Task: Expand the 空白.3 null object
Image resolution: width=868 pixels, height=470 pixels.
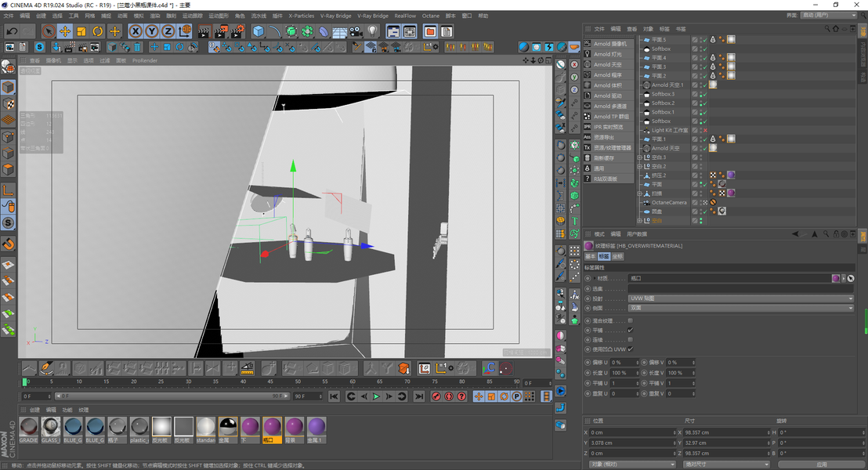Action: click(640, 157)
